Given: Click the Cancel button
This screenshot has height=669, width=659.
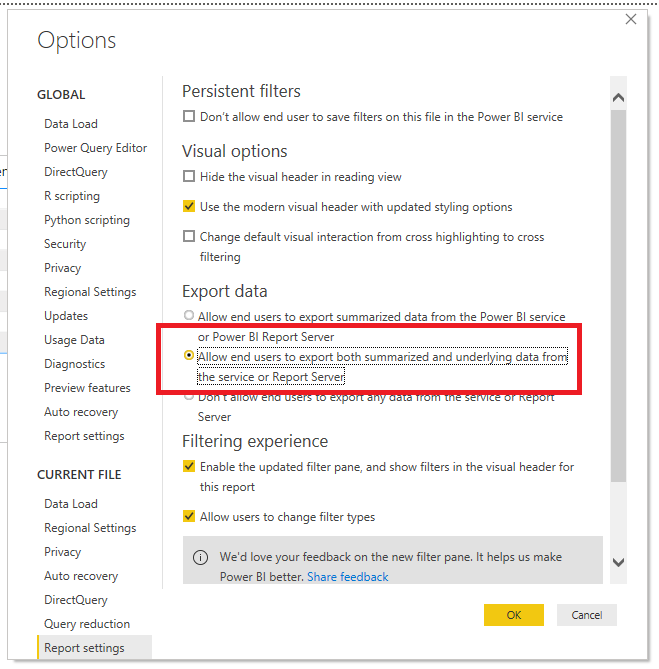Looking at the screenshot, I should click(x=586, y=615).
